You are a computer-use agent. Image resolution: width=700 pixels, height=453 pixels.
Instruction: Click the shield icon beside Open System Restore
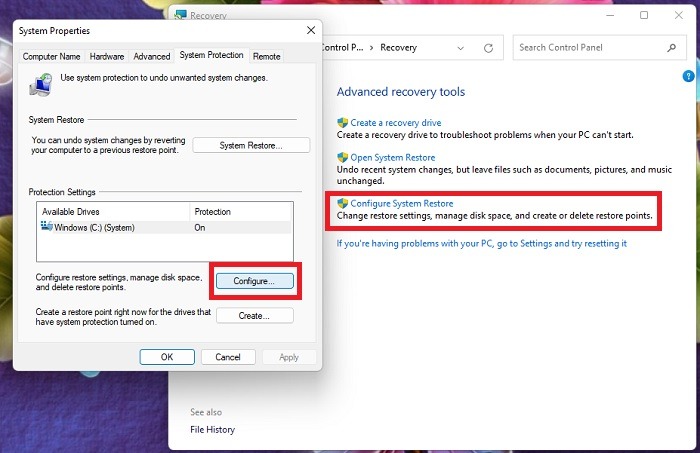point(342,158)
